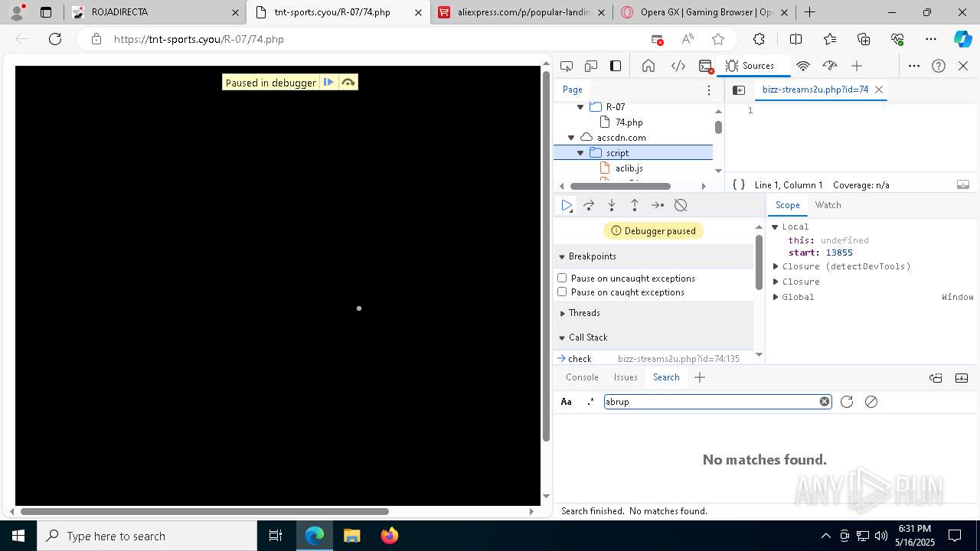Select the Search drawer tab

(666, 377)
